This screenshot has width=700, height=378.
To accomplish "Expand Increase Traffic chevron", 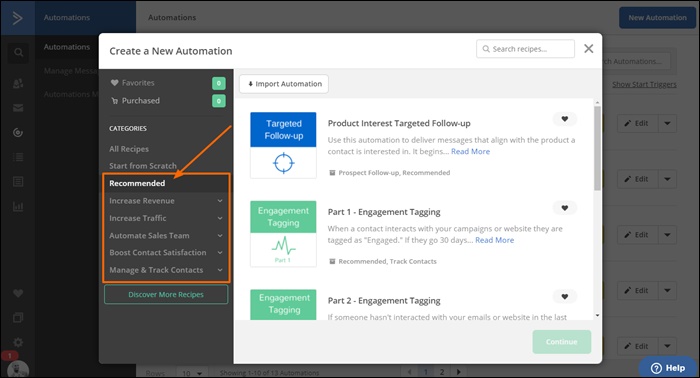I will click(220, 218).
